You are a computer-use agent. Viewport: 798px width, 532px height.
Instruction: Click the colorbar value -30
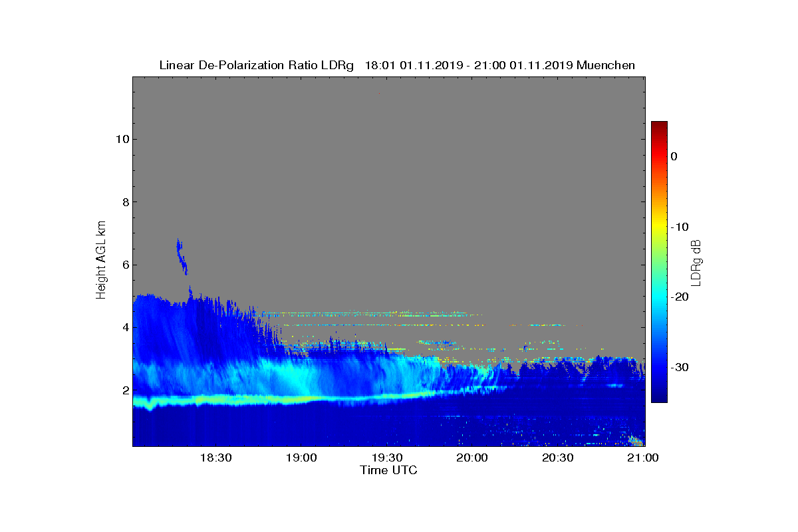pyautogui.click(x=679, y=368)
